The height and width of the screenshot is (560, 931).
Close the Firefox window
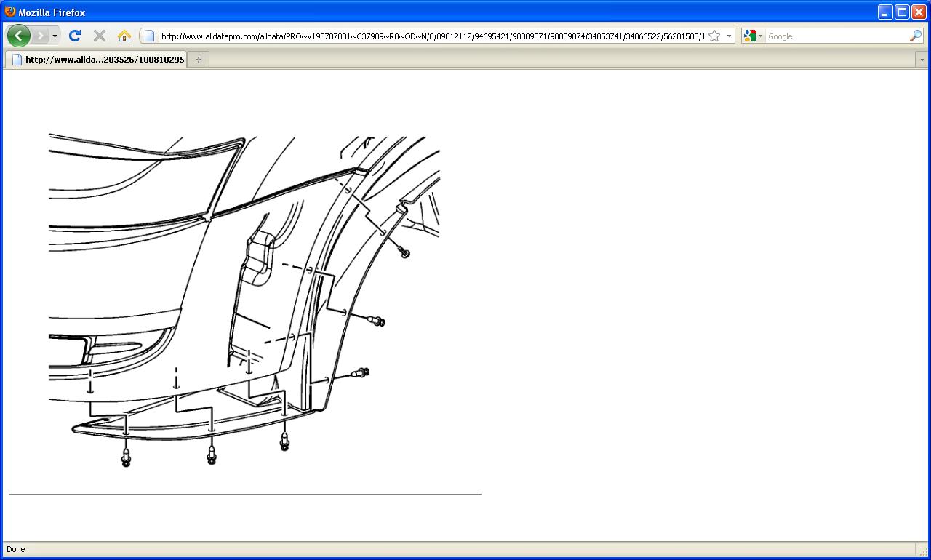point(919,12)
